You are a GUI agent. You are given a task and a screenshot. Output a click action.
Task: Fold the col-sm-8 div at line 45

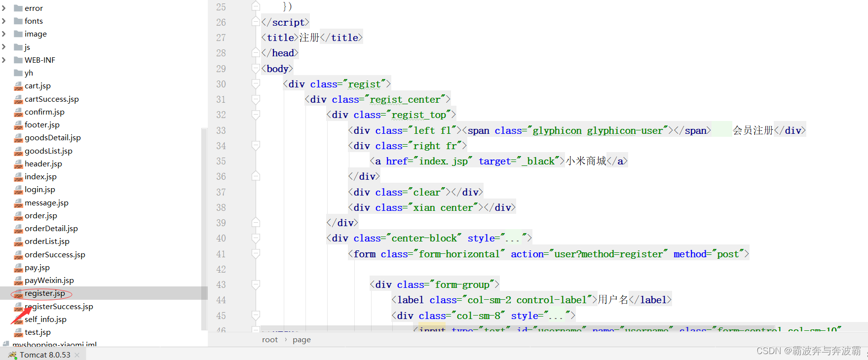click(x=256, y=316)
